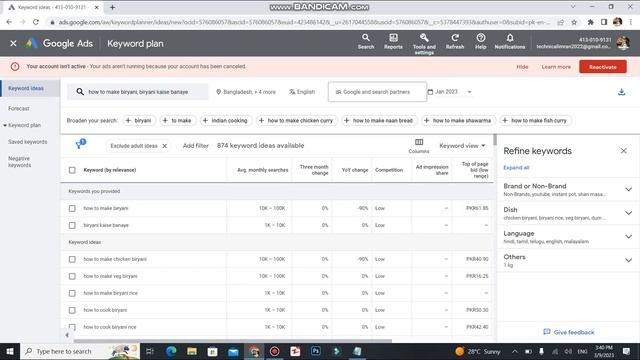Screen dimensions: 640x360
Task: Open File Explorer in the taskbar
Action: [191, 351]
